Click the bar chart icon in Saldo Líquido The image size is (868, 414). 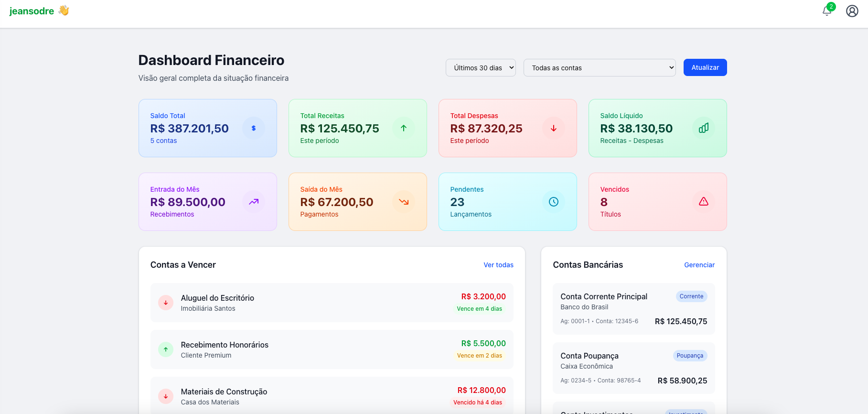tap(703, 128)
